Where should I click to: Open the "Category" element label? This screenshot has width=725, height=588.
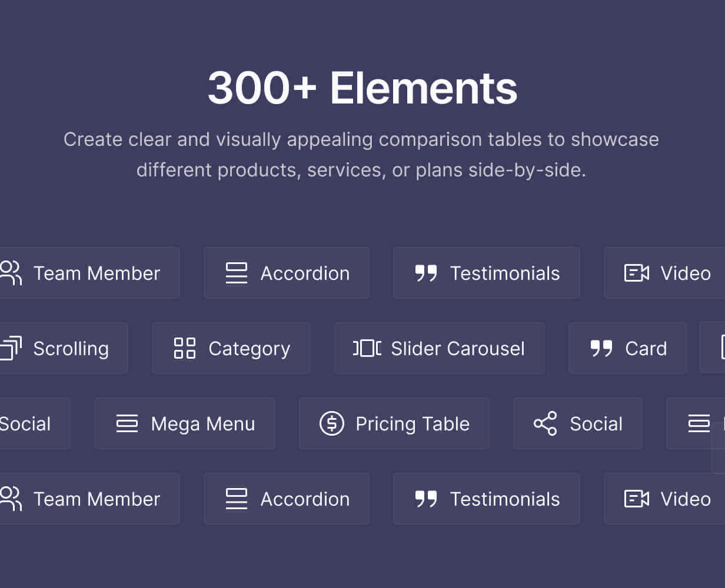250,348
